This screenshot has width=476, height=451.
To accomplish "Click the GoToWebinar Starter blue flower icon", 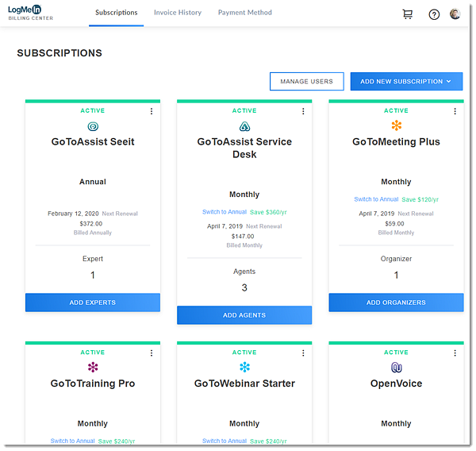I will (x=244, y=368).
